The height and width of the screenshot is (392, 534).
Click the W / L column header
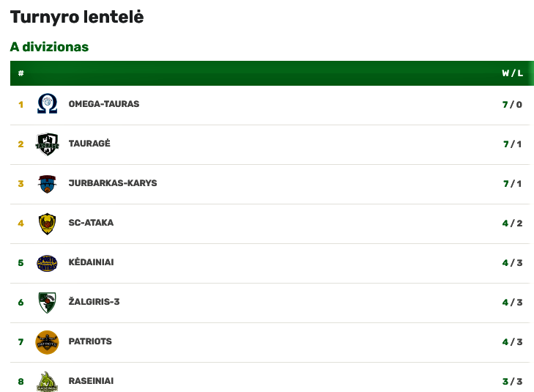512,73
